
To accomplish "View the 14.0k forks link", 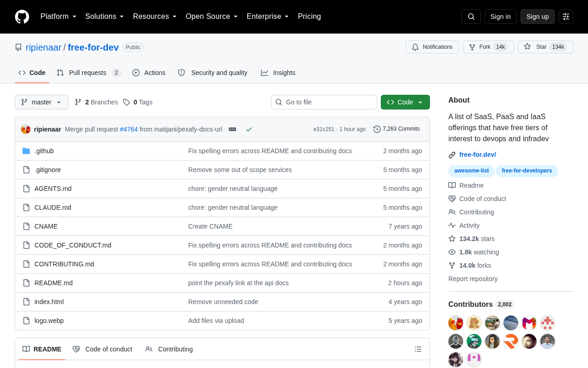I will [470, 265].
